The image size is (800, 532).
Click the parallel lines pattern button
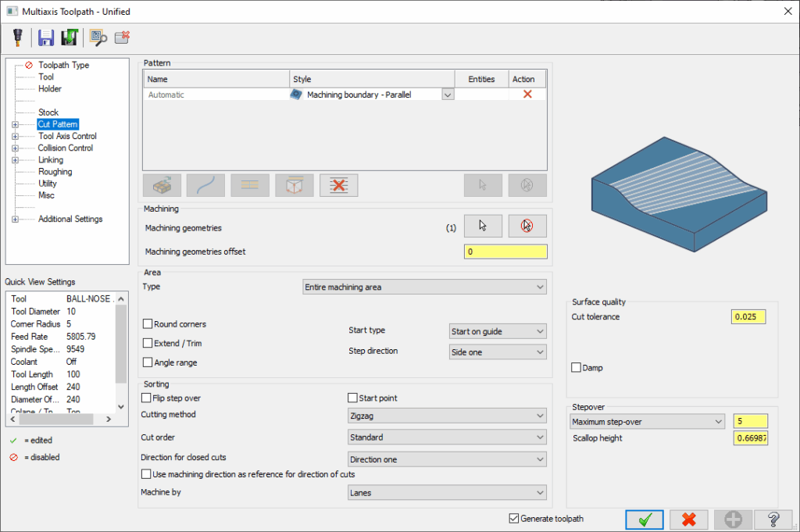click(x=250, y=185)
